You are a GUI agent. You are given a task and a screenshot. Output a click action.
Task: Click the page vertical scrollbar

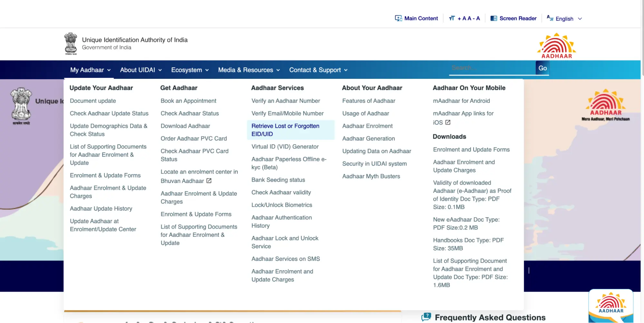coord(642,39)
